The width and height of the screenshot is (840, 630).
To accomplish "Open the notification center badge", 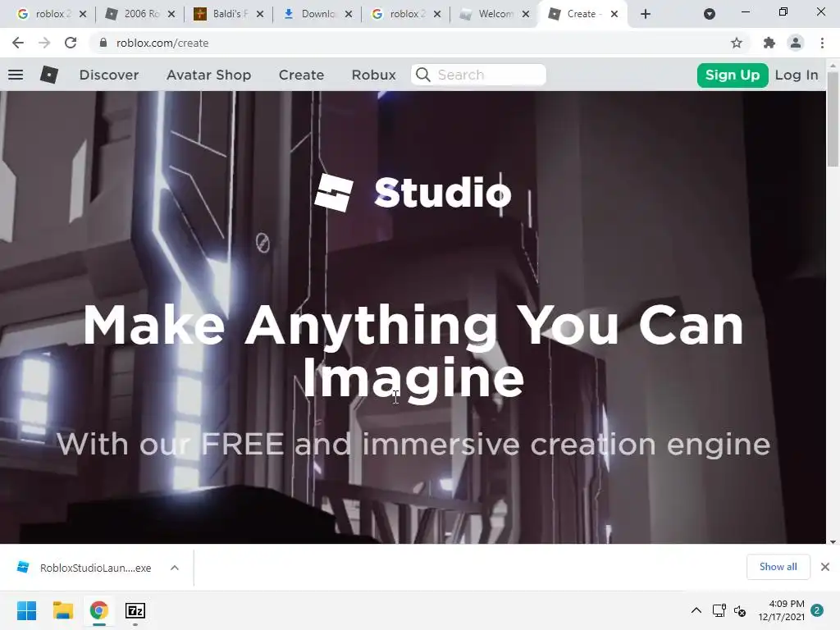I will (817, 610).
